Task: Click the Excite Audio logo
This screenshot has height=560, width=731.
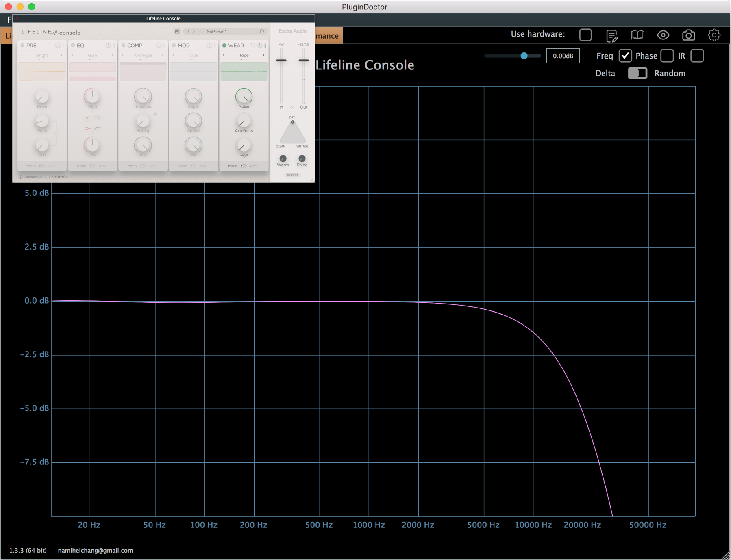Action: tap(293, 31)
